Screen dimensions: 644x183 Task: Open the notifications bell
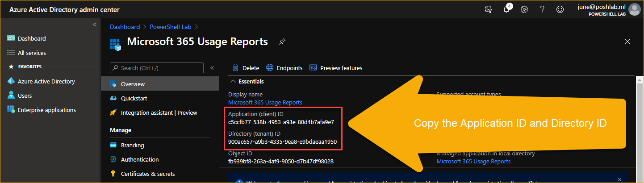pyautogui.click(x=506, y=9)
